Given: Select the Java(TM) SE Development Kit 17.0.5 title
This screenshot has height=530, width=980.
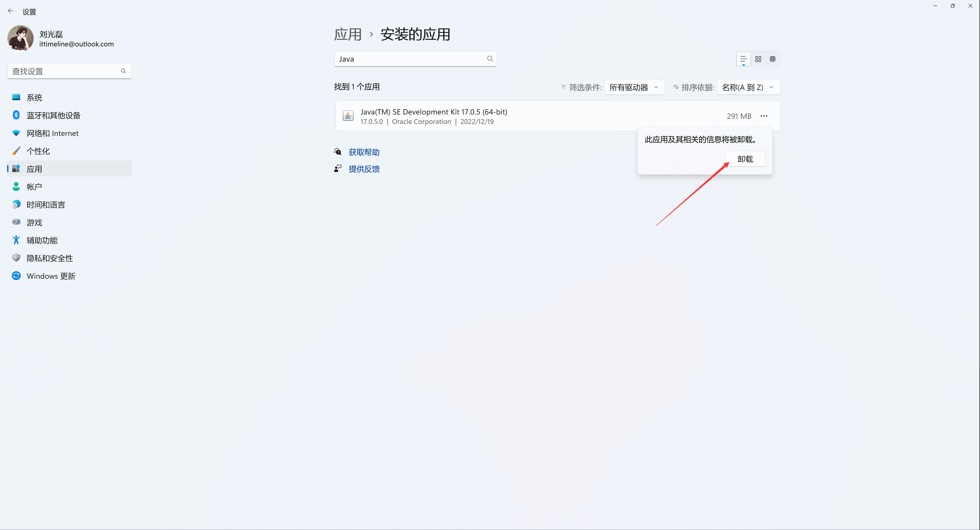Looking at the screenshot, I should [434, 112].
